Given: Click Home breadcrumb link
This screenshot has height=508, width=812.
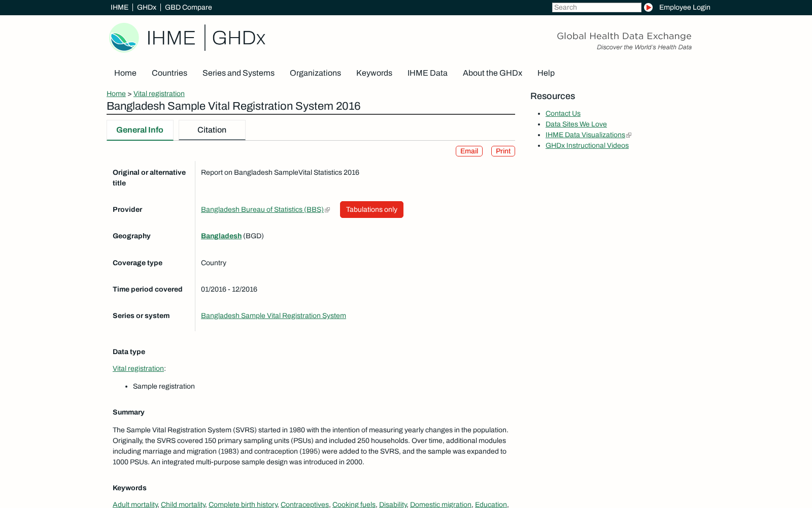Looking at the screenshot, I should [x=116, y=93].
